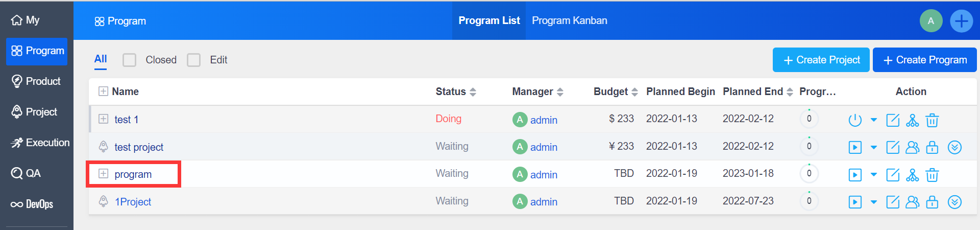This screenshot has height=230, width=980.
Task: Open Execution in the left sidebar
Action: tap(40, 143)
